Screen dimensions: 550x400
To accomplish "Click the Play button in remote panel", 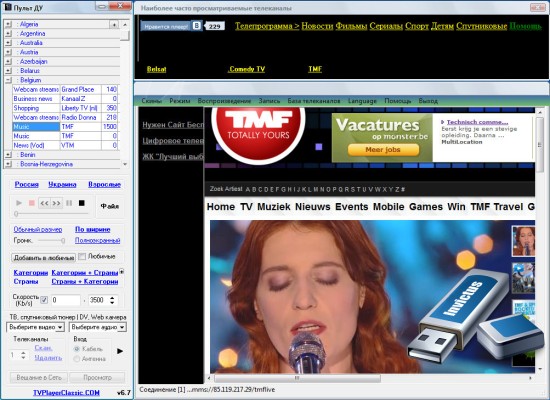I will (x=19, y=203).
